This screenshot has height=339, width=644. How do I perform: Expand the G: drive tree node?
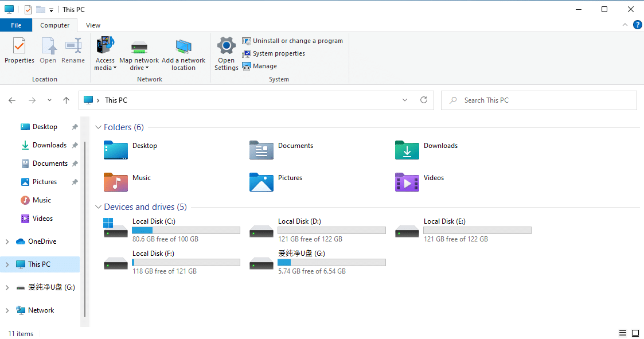[7, 287]
